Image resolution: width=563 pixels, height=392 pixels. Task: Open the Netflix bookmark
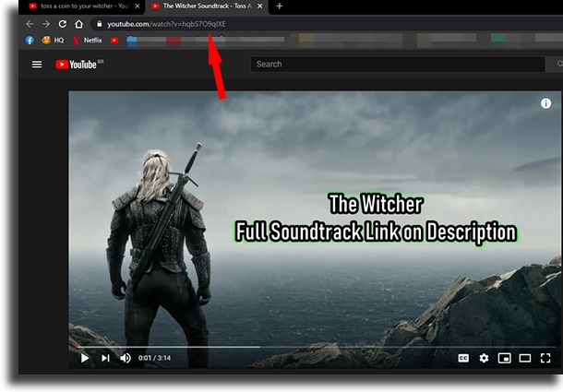tap(88, 41)
